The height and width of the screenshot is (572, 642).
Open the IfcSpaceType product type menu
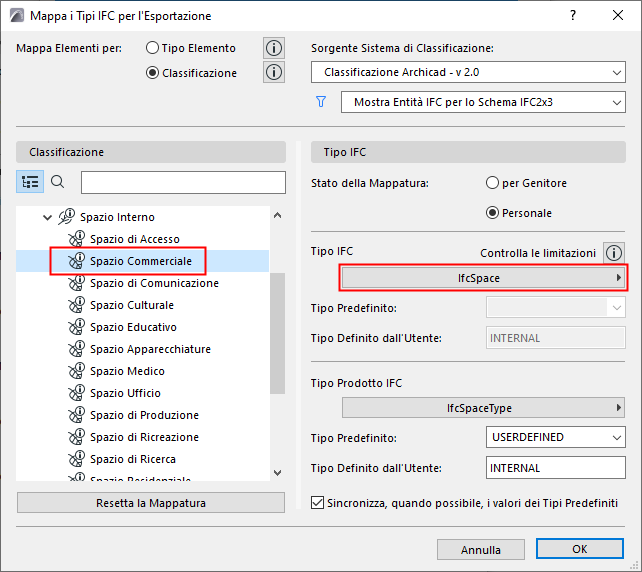pyautogui.click(x=483, y=408)
